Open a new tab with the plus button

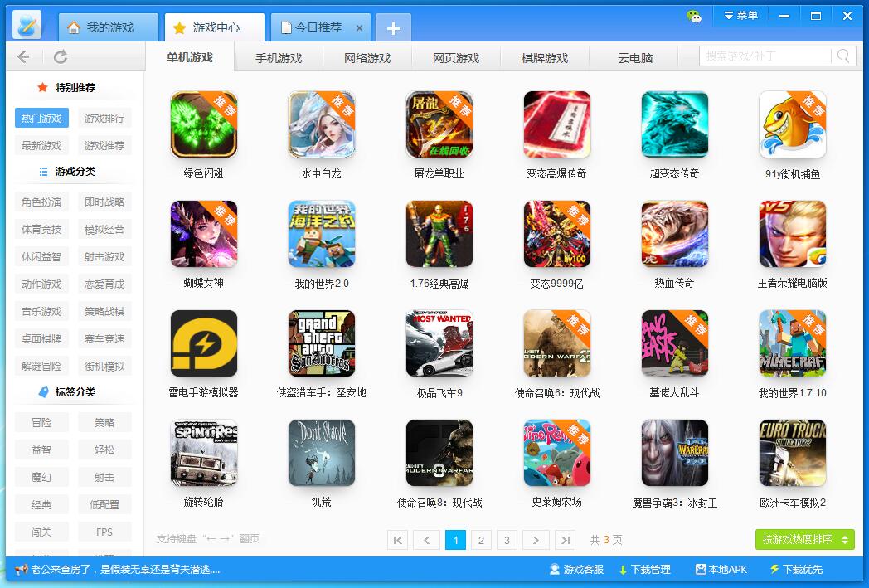click(393, 27)
